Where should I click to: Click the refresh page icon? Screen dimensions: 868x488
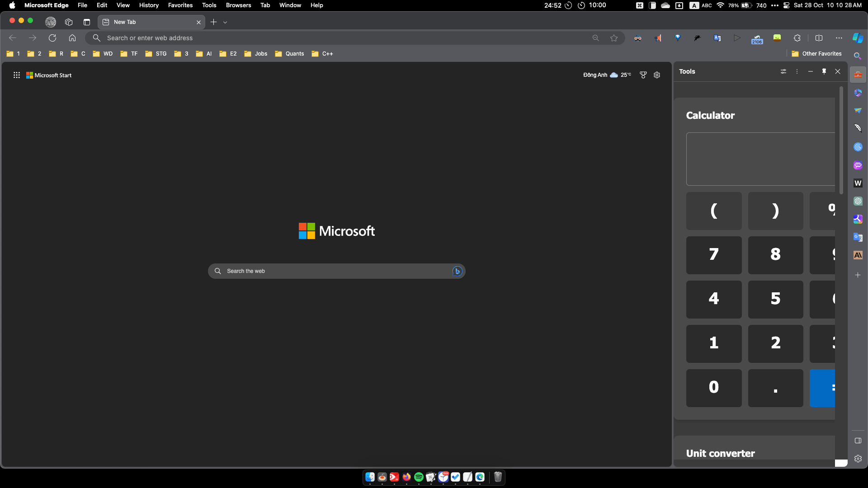pyautogui.click(x=52, y=38)
